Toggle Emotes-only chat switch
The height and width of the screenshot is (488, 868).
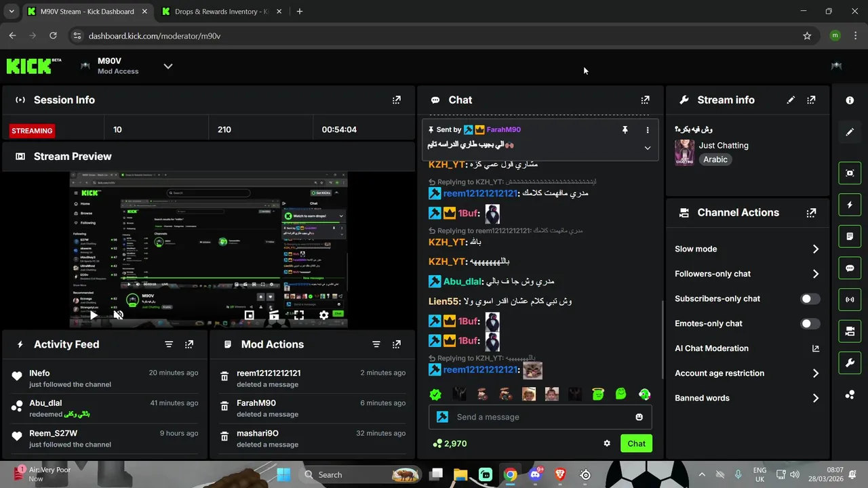coord(810,324)
